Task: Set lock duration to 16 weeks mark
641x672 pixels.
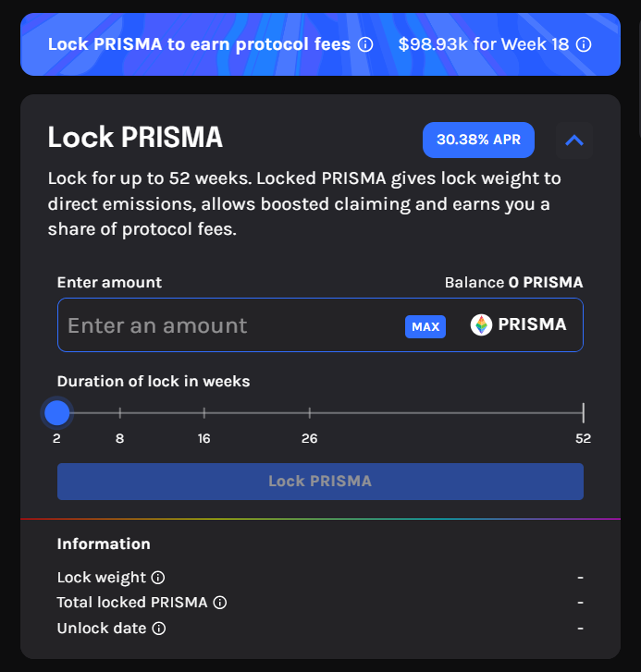Action: pos(204,413)
